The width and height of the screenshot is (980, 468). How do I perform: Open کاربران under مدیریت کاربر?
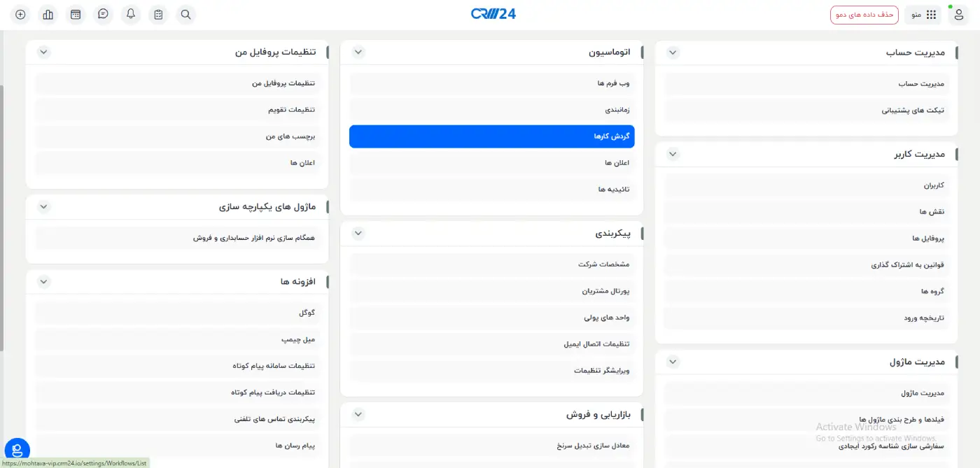pyautogui.click(x=806, y=185)
